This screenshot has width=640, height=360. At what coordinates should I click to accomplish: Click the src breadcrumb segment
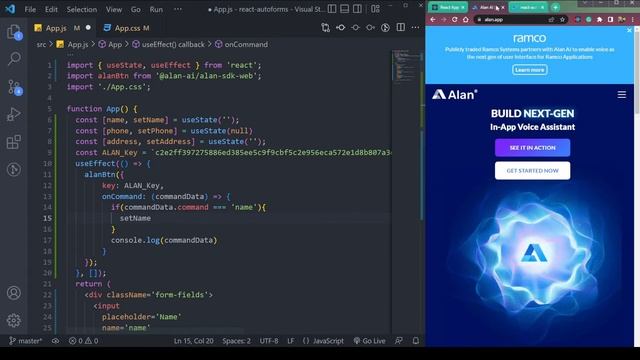pyautogui.click(x=41, y=44)
